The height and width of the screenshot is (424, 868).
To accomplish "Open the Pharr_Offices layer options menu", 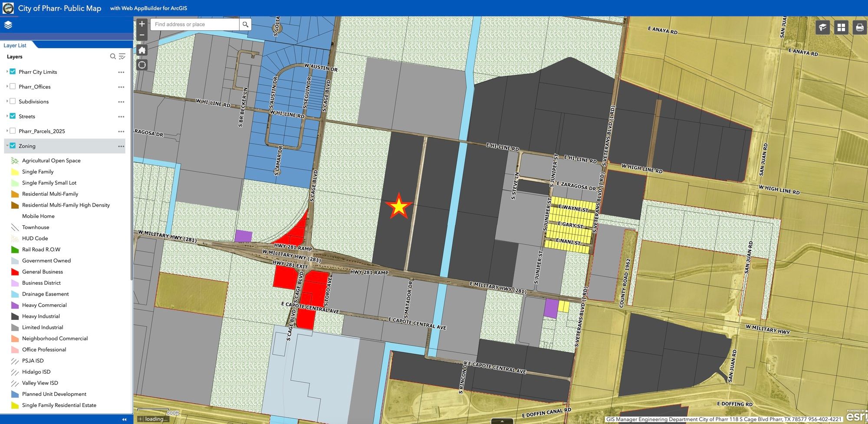I will point(121,87).
